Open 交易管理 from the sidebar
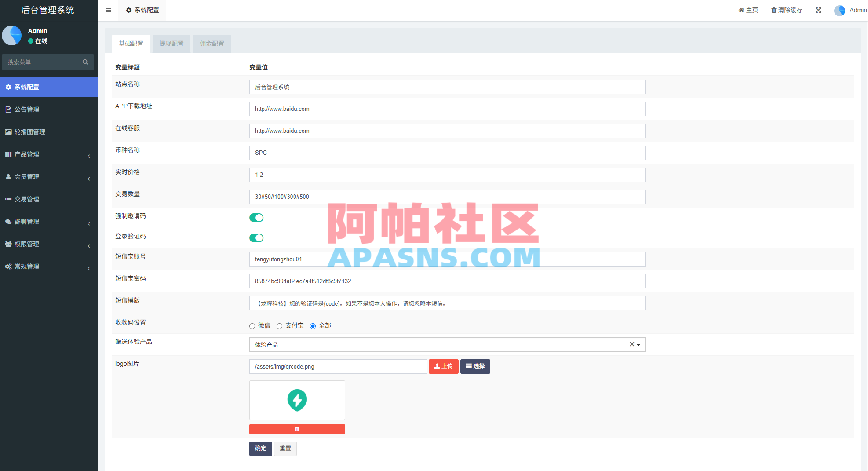 click(26, 199)
